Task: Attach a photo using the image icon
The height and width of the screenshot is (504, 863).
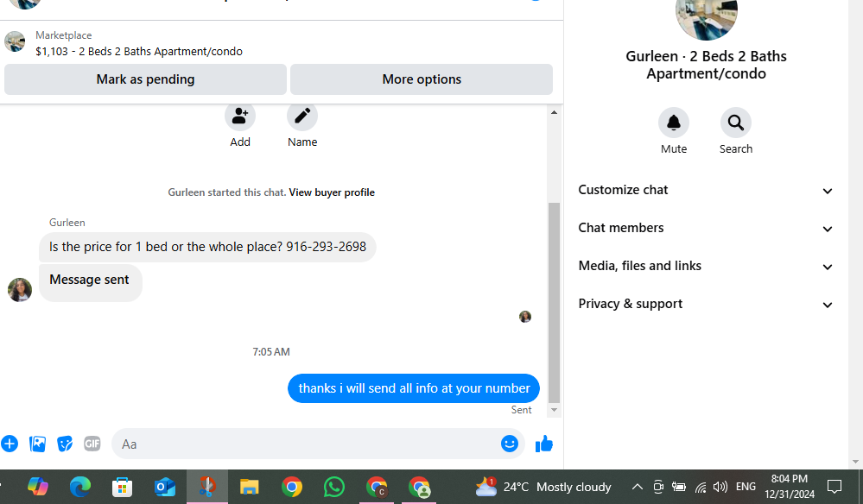Action: [37, 444]
